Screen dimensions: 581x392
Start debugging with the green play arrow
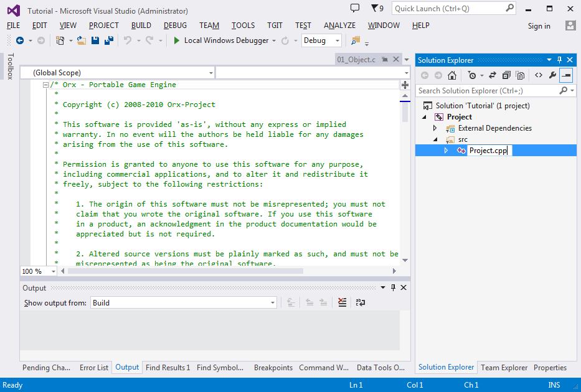click(x=177, y=40)
